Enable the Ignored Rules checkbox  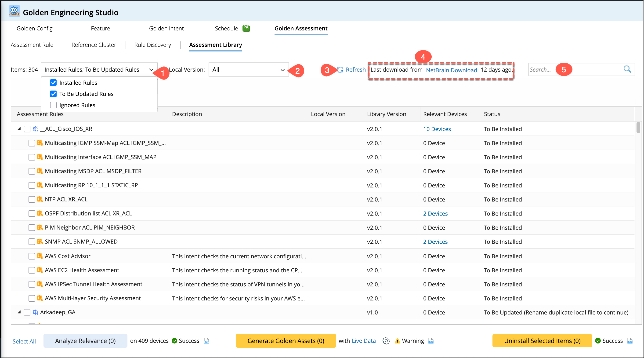tap(53, 105)
